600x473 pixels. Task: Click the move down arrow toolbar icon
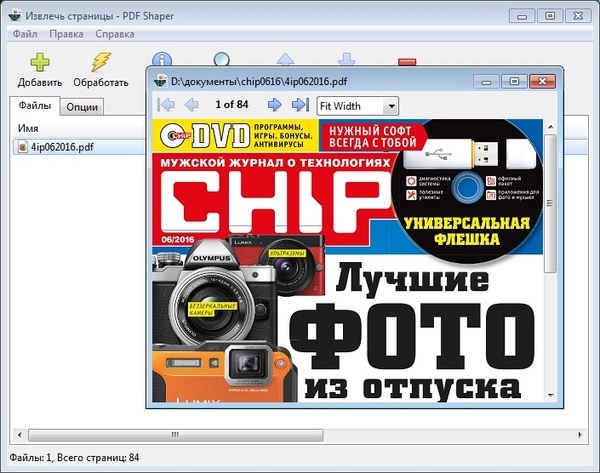(347, 60)
